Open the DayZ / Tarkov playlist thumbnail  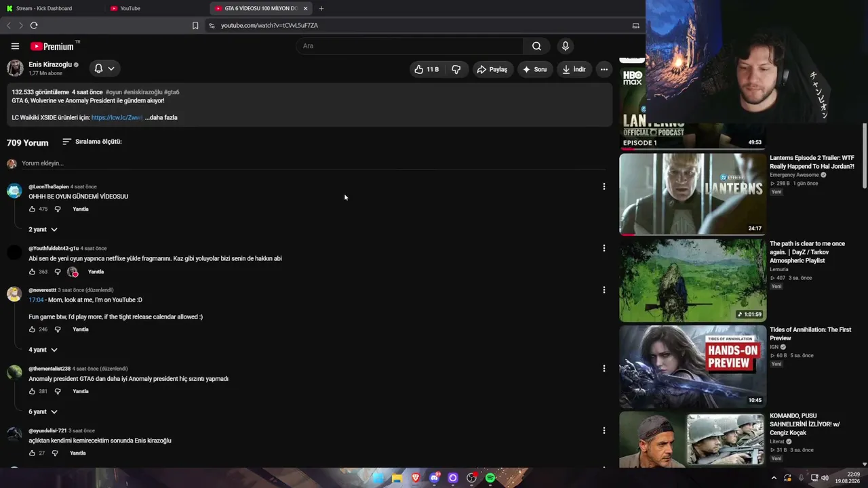coord(692,280)
